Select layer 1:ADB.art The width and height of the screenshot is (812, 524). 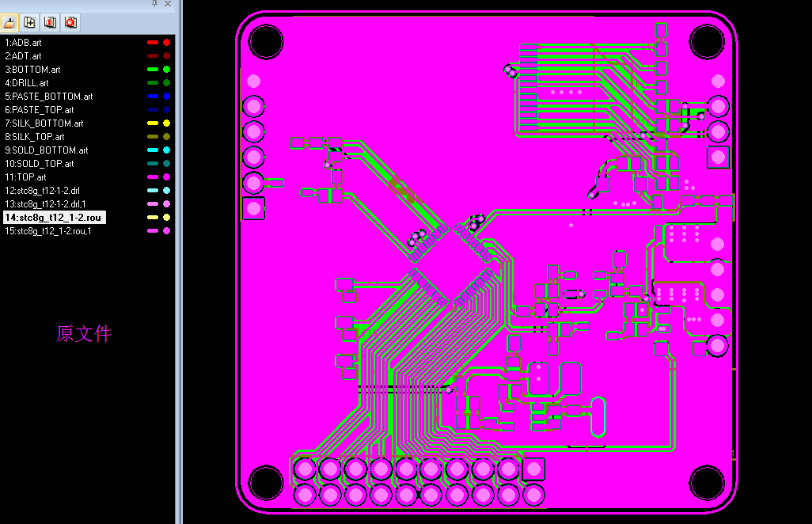point(23,43)
